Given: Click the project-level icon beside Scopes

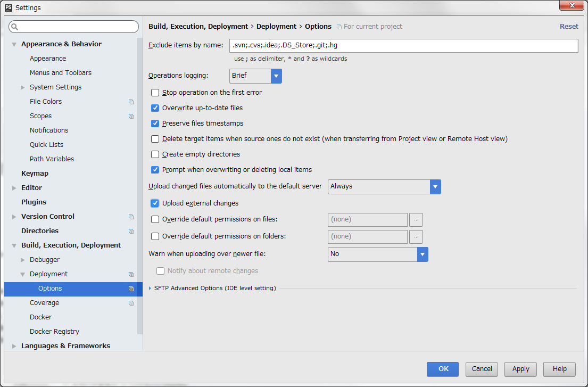Looking at the screenshot, I should (131, 116).
